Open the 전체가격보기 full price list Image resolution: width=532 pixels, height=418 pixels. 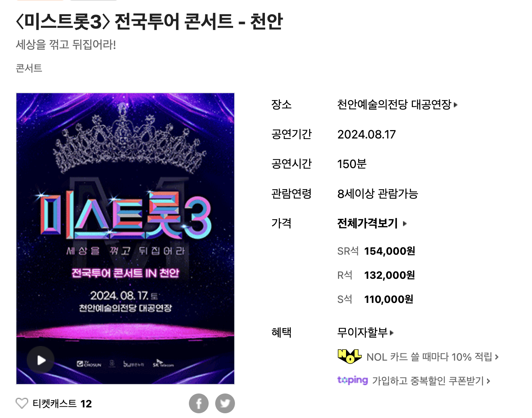[x=368, y=223]
